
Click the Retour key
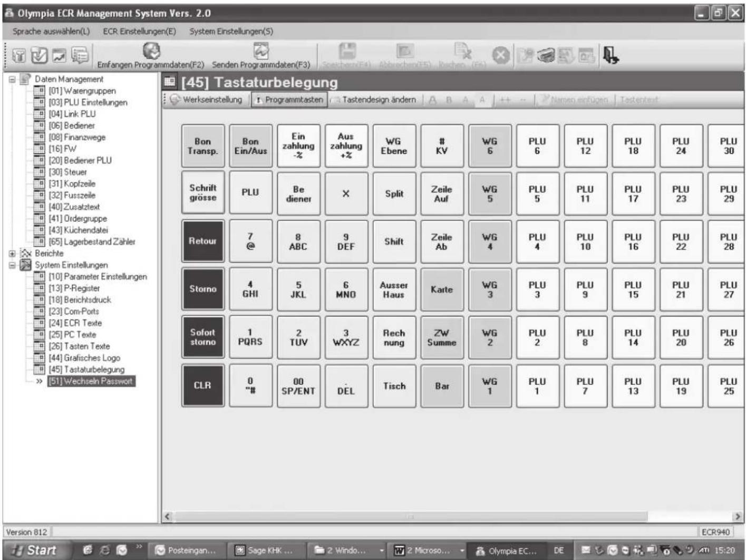203,242
